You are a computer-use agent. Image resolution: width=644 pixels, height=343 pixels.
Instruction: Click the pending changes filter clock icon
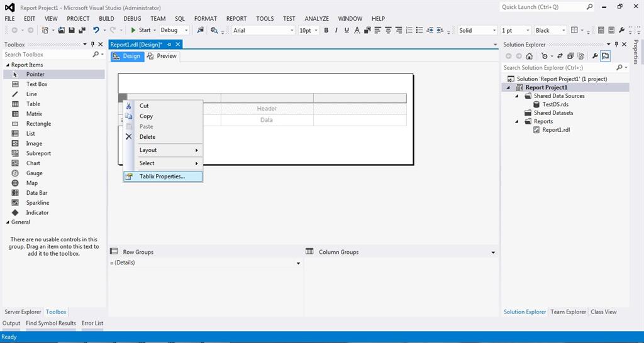pyautogui.click(x=545, y=56)
